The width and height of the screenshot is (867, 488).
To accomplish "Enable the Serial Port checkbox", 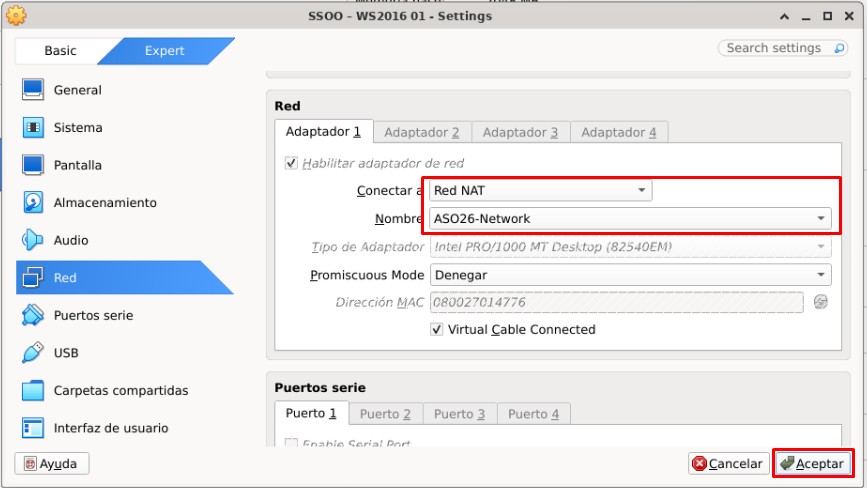I will tap(291, 443).
